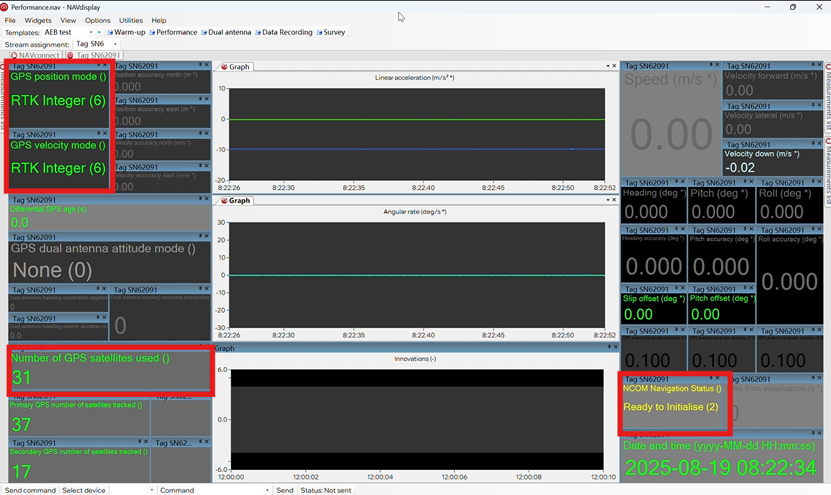Switch to the Tag SN62091 page tab
The height and width of the screenshot is (495, 831).
click(x=94, y=55)
